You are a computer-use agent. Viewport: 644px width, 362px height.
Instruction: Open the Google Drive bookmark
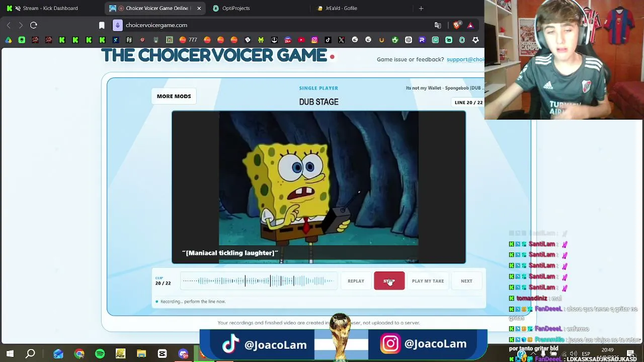coord(9,40)
